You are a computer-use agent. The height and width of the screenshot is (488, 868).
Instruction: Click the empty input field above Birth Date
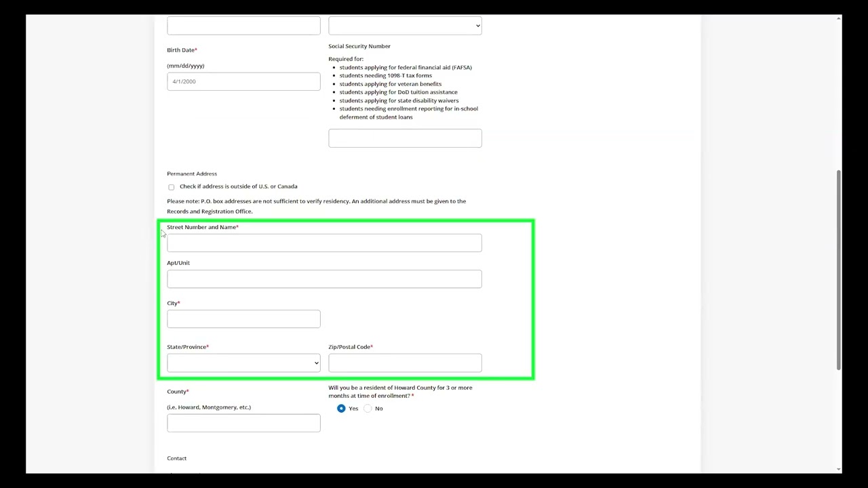pyautogui.click(x=243, y=26)
